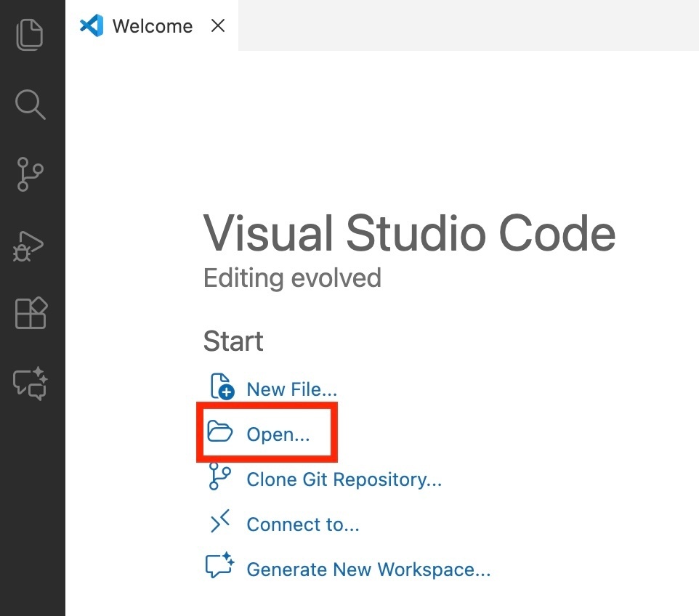
Task: Click the VS Code logo in Welcome tab
Action: pyautogui.click(x=92, y=26)
